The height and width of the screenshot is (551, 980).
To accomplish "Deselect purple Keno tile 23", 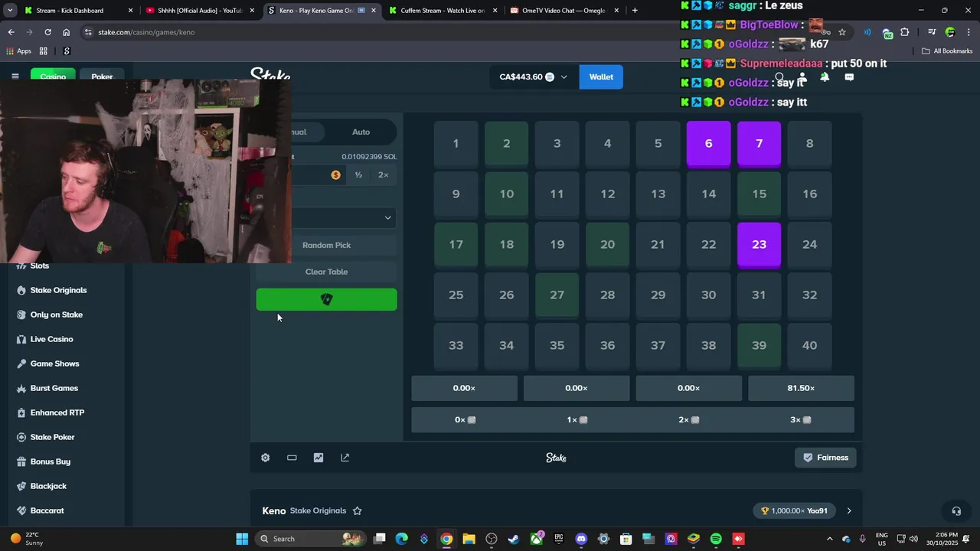I will (759, 244).
